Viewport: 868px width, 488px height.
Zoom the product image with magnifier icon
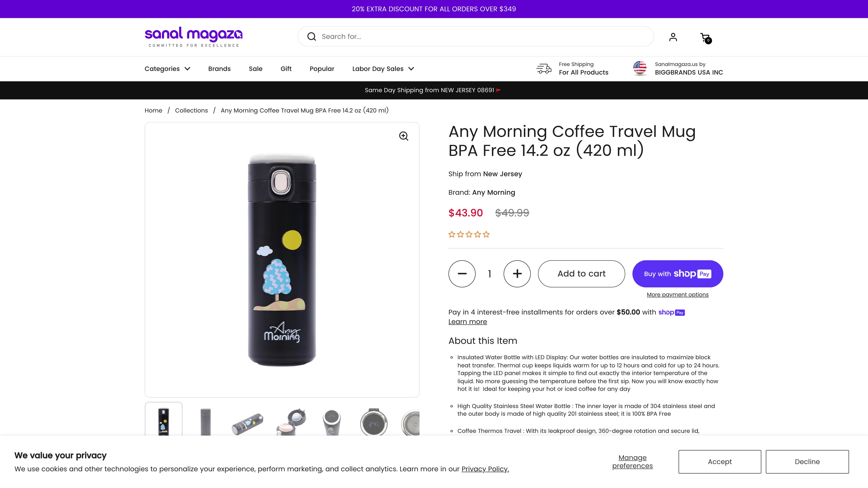point(404,136)
